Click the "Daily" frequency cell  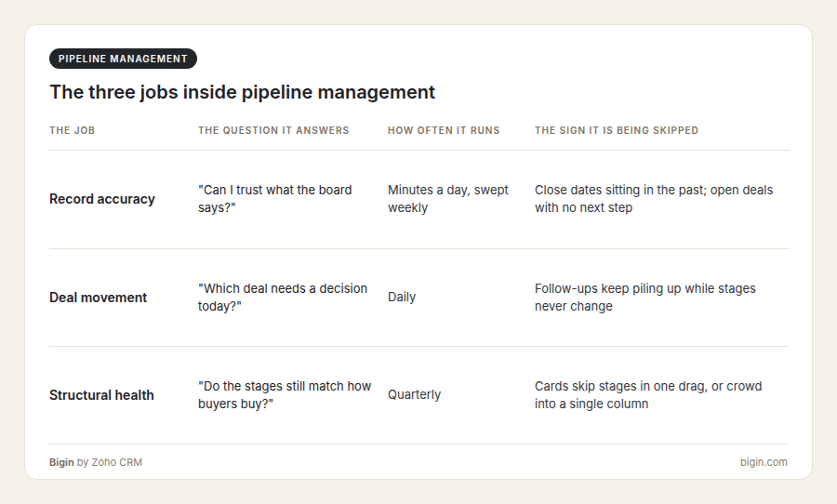[x=402, y=297]
